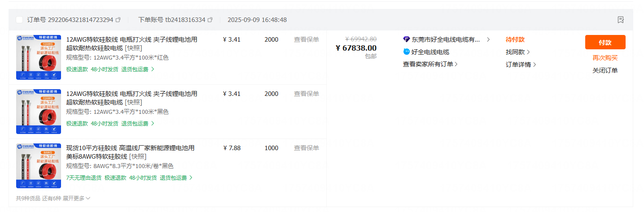Open red 12AWG silicone wire product thumbnail
644x212 pixels.
click(39, 57)
